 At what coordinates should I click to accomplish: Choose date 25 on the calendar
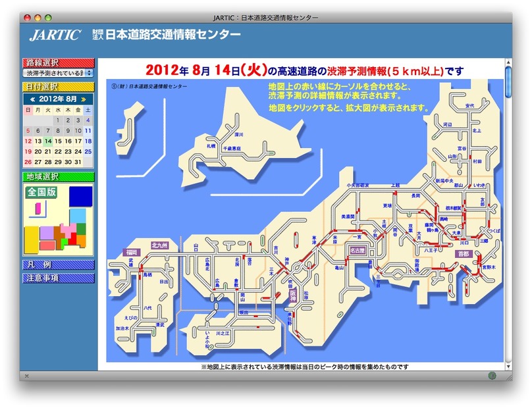click(x=88, y=151)
